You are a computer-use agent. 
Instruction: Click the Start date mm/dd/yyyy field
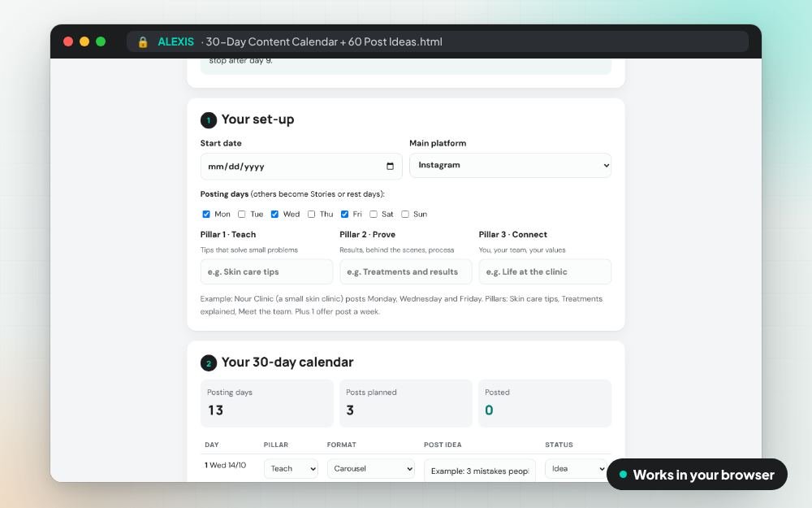(x=301, y=167)
